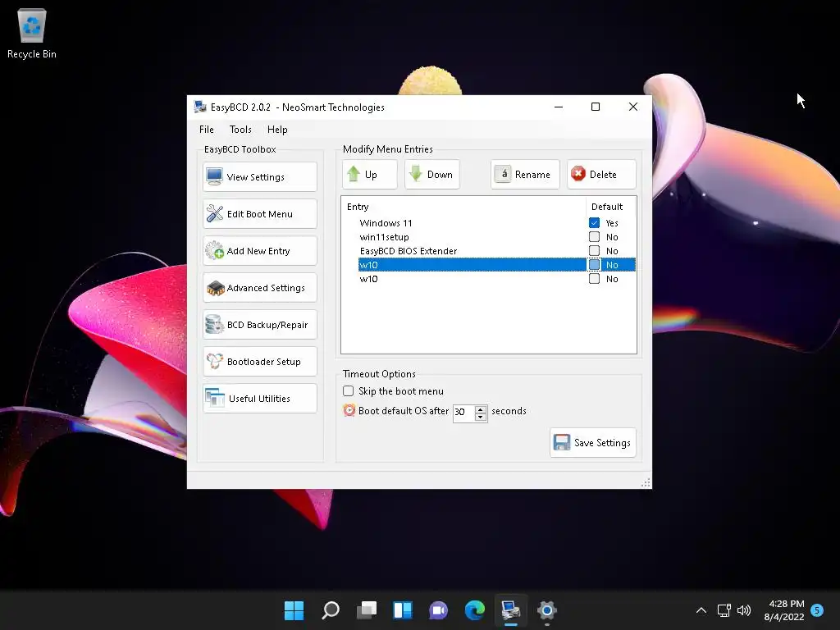Image resolution: width=840 pixels, height=630 pixels.
Task: Select the last w10 entry
Action: 368,279
